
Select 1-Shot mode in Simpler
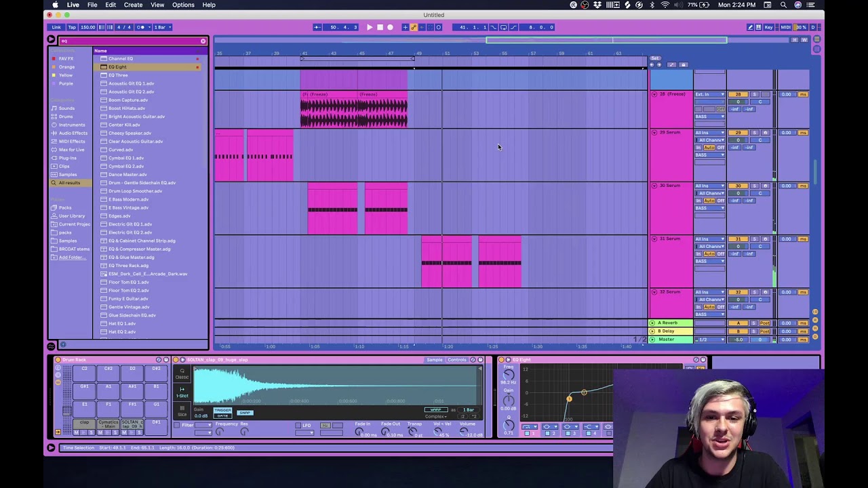coord(182,393)
